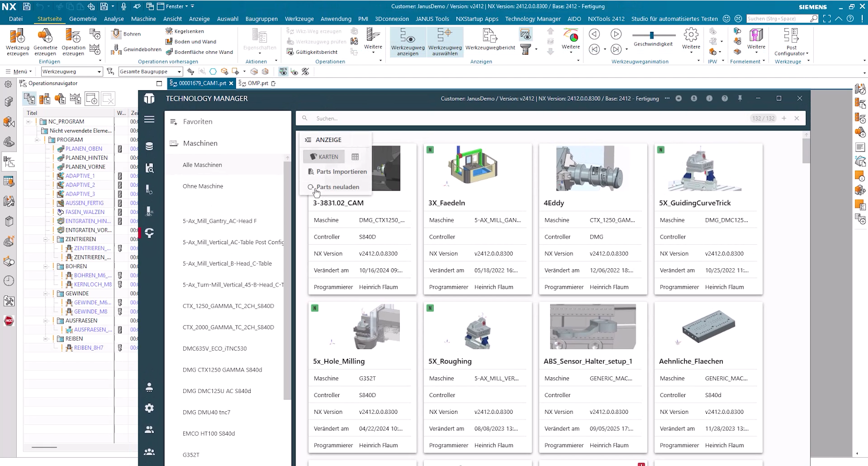
Task: Select Ohne Maschine filter
Action: [203, 186]
